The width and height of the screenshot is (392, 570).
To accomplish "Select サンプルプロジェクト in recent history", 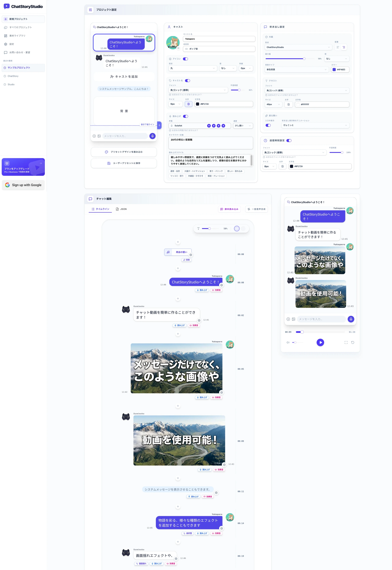I will pos(23,68).
